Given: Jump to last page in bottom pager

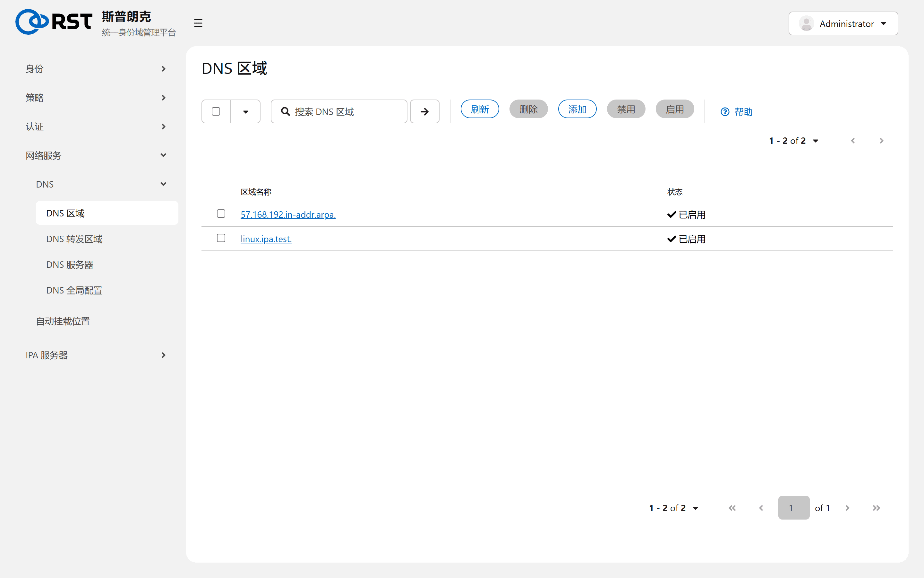Looking at the screenshot, I should point(876,508).
